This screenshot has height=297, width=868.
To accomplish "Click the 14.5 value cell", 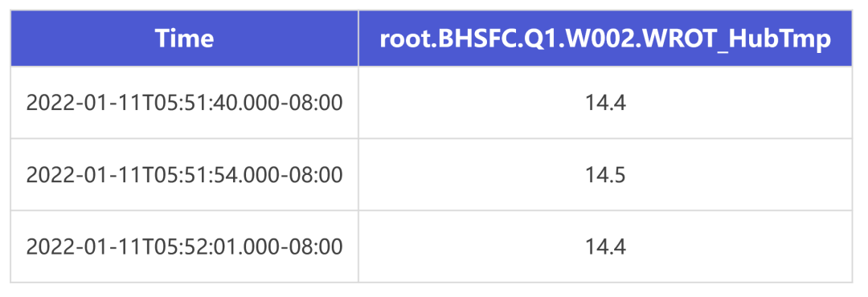I will tap(605, 175).
